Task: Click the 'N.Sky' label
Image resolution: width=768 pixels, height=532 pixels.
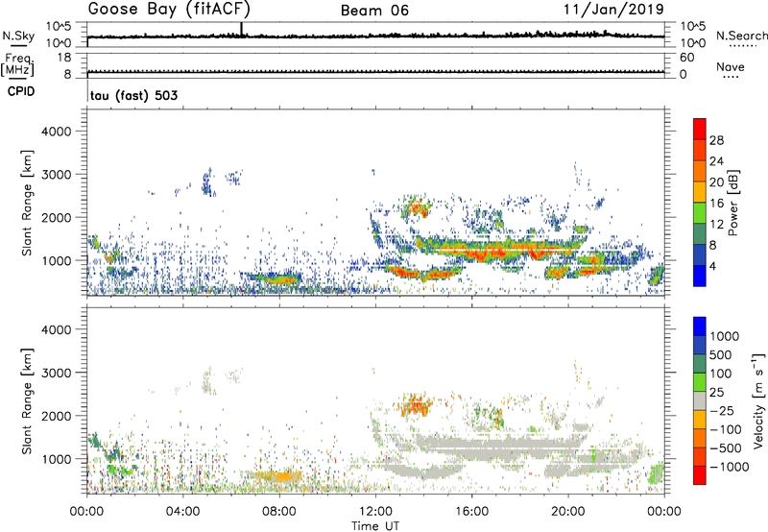Action: [x=18, y=36]
